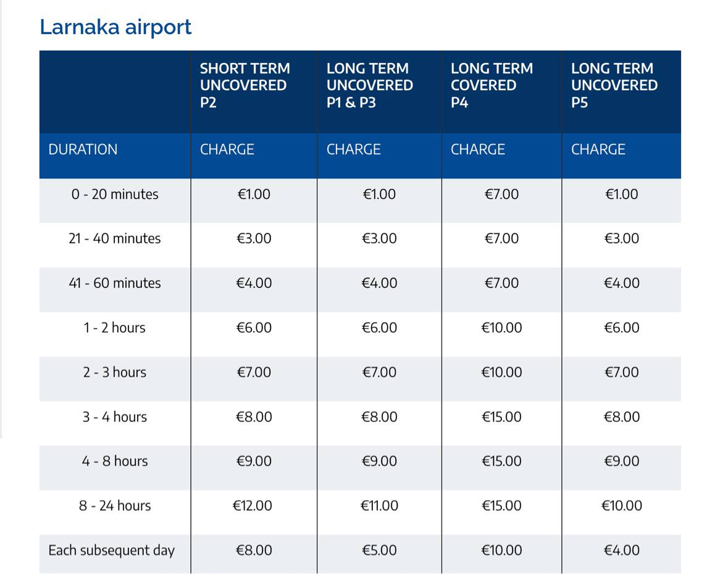Screen dimensions: 728x574
Task: Select the Short Term Uncovered P2 column header
Action: (x=245, y=85)
